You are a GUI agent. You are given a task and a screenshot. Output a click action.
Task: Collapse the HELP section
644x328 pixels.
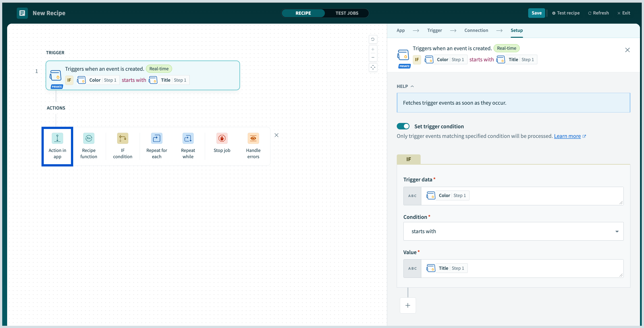[405, 86]
